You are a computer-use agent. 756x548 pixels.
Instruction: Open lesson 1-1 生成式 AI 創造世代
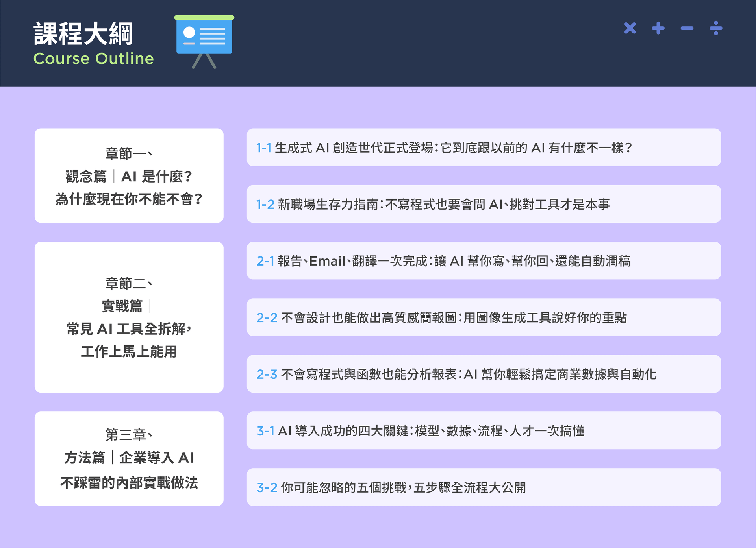pos(484,148)
